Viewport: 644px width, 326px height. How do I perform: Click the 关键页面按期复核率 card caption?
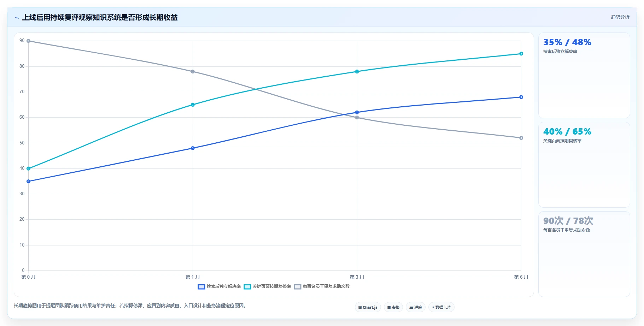click(562, 141)
